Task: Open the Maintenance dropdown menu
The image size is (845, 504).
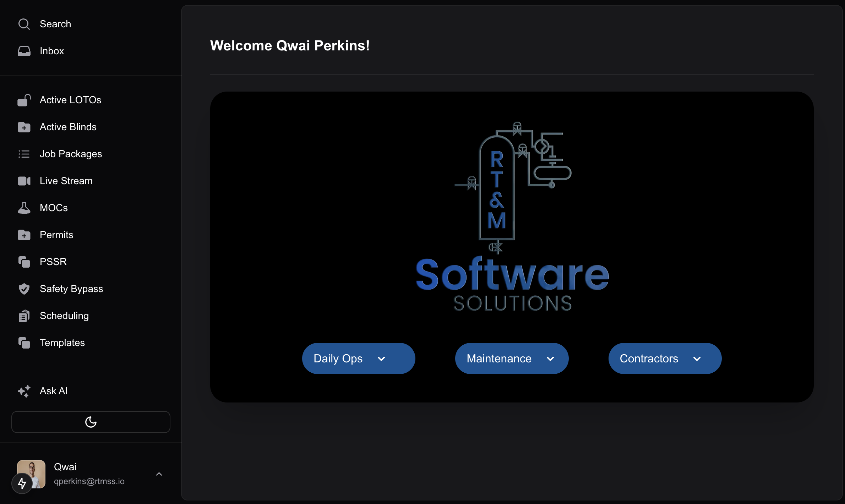Action: (x=512, y=358)
